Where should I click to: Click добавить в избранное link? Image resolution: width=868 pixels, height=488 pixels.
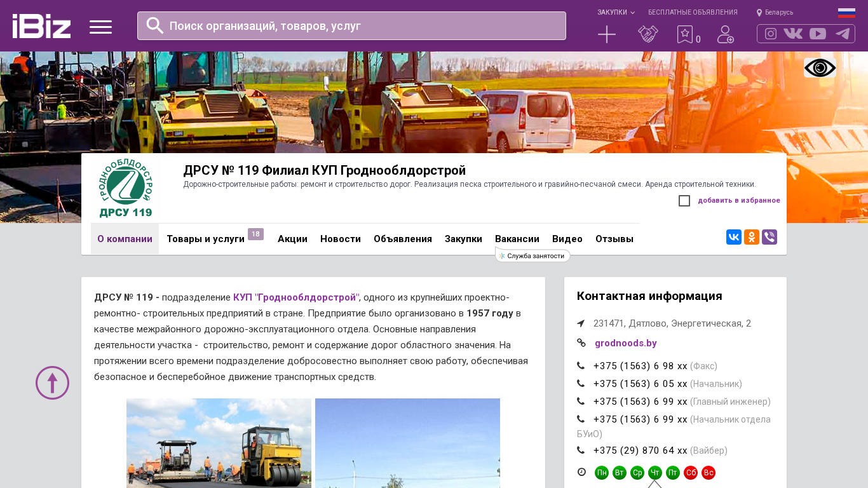coord(739,201)
